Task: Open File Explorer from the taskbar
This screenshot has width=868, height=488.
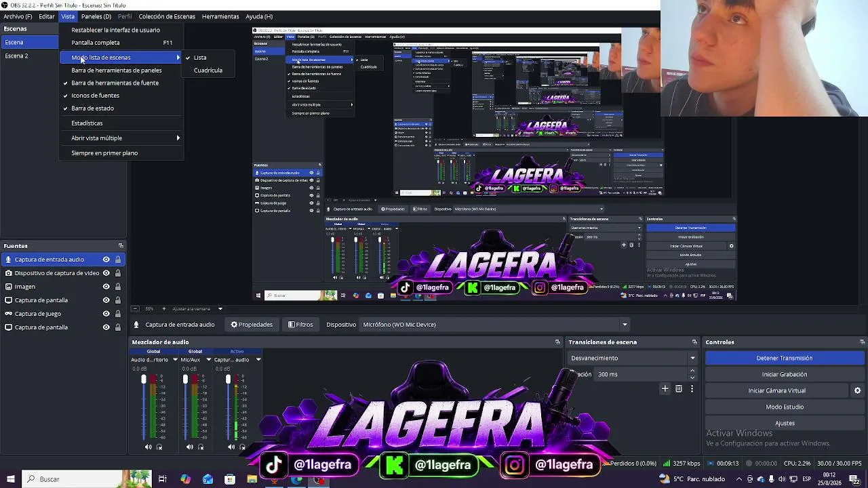Action: [x=252, y=479]
